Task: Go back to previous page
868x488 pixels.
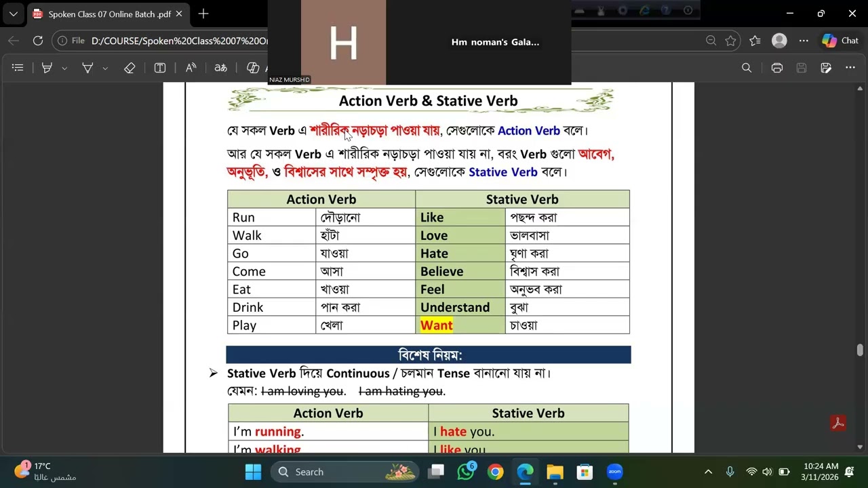Action: pyautogui.click(x=14, y=41)
